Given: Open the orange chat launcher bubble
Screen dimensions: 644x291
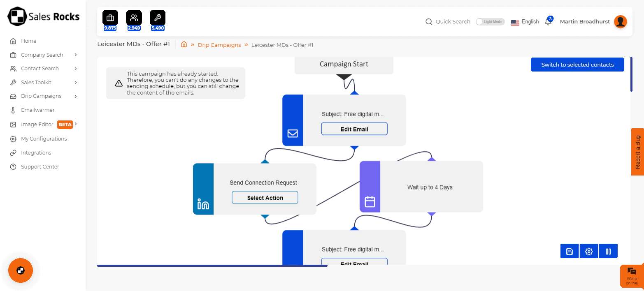Looking at the screenshot, I should [x=21, y=270].
